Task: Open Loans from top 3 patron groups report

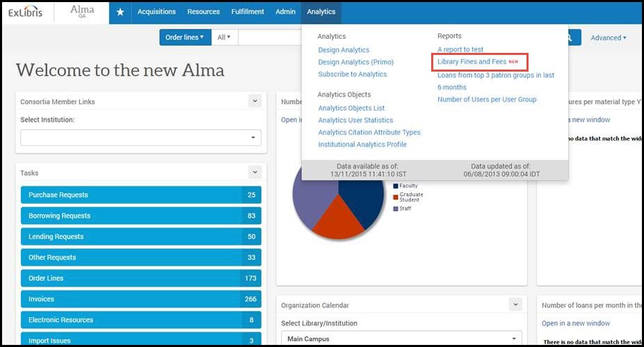Action: point(496,81)
